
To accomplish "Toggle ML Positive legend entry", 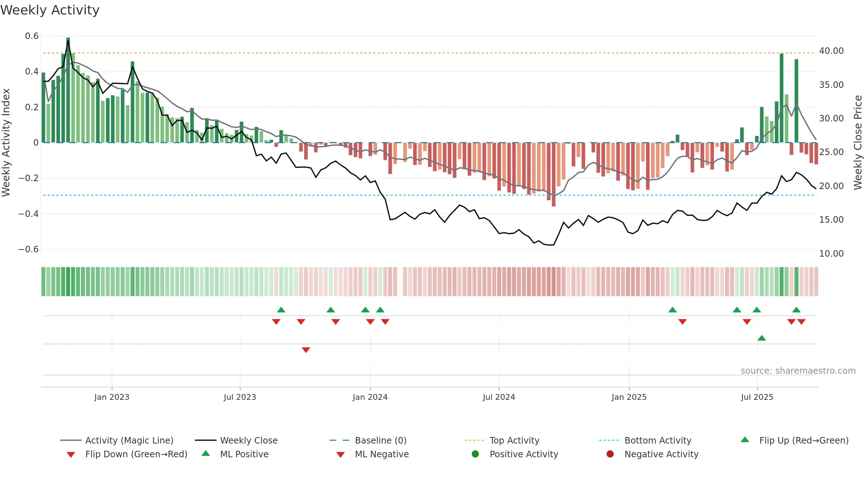I will point(235,454).
